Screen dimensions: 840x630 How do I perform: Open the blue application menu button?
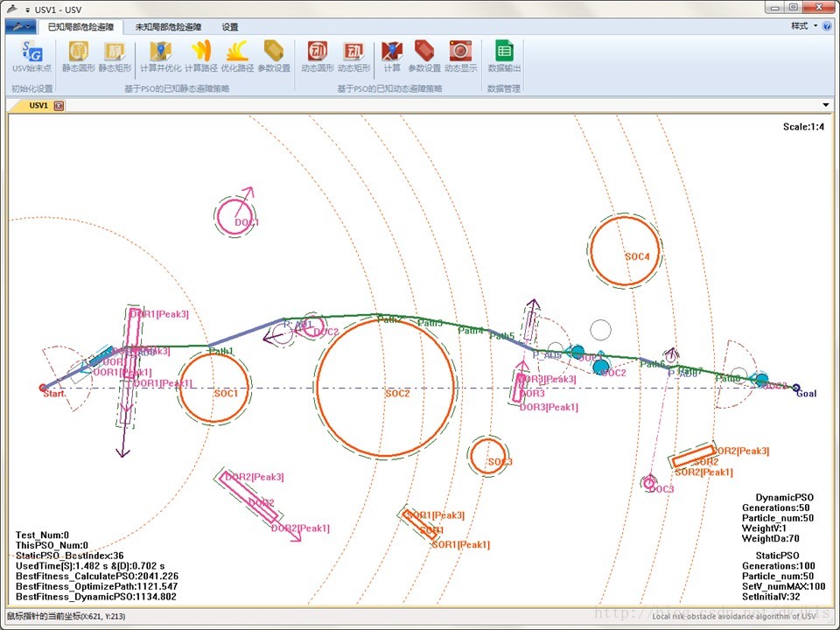pos(21,26)
